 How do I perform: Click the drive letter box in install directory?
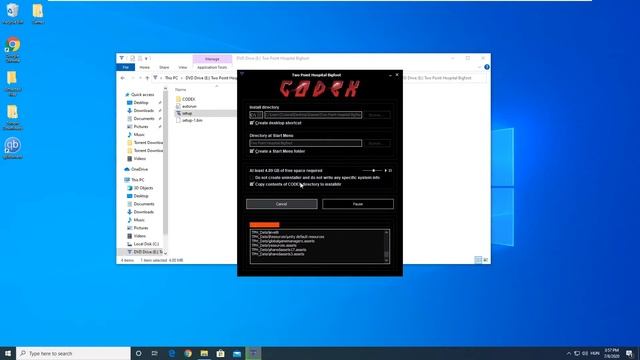256,115
